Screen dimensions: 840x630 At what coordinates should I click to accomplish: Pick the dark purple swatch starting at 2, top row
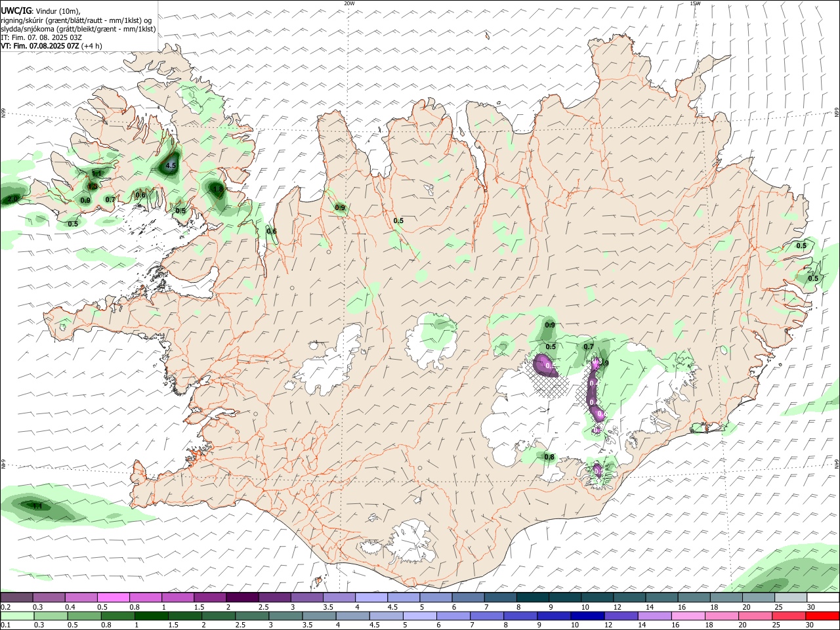241,597
